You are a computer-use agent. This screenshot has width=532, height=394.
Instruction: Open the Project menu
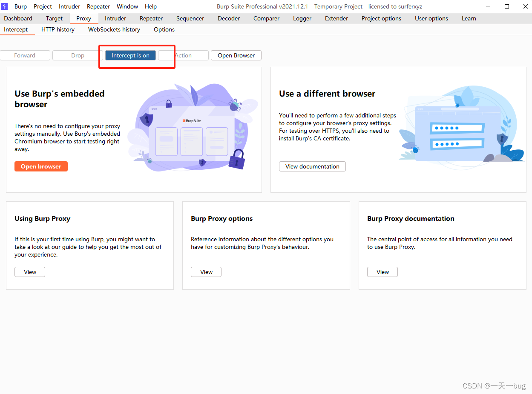tap(43, 6)
